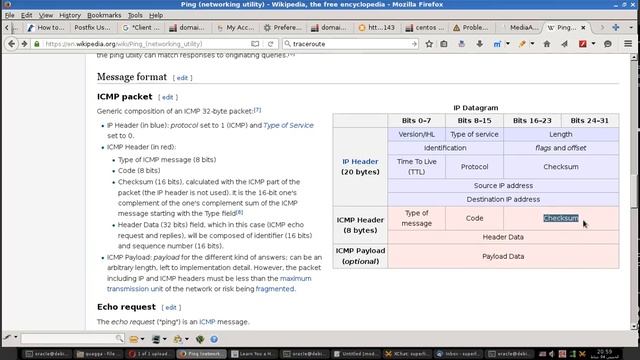Viewport: 640px width, 360px height.
Task: Open the Tools menu
Action: [x=135, y=15]
